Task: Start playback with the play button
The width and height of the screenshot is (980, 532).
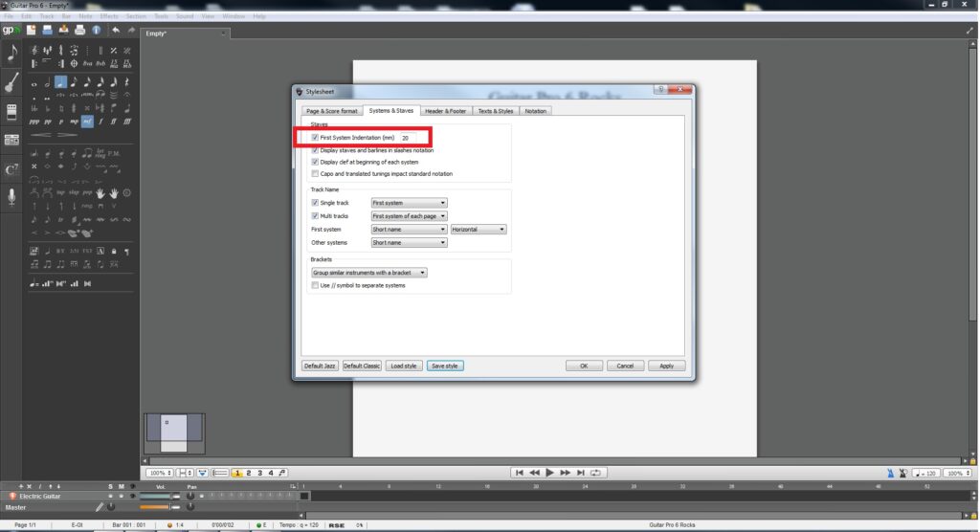Action: [x=549, y=473]
